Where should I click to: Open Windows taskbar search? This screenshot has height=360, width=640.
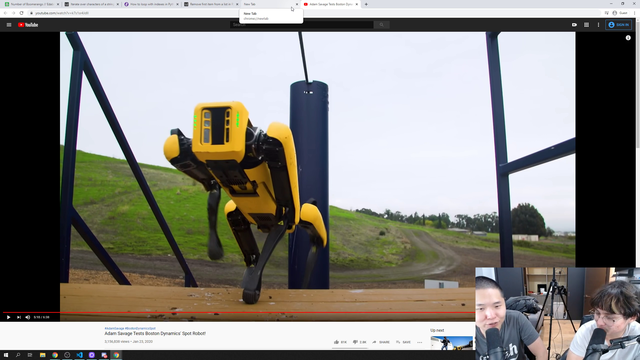pos(18,355)
